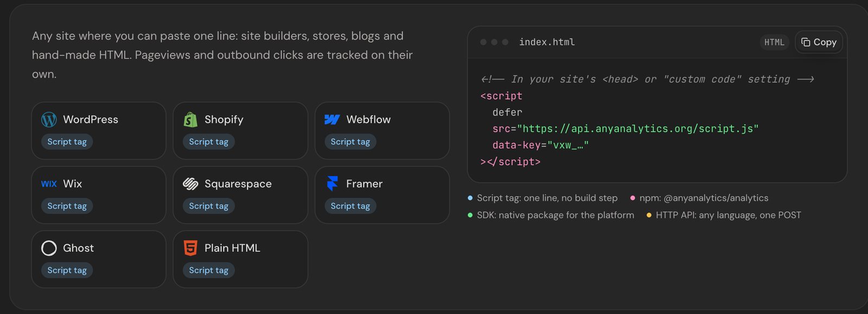Select the Script tag chip under Plain HTML
Screen dimensions: 868x314
(208, 270)
